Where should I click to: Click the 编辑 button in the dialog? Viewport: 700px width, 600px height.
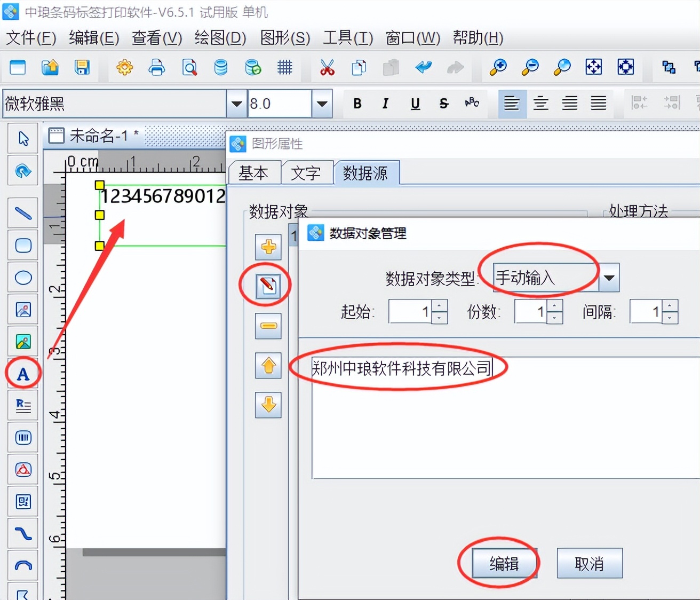coord(499,563)
